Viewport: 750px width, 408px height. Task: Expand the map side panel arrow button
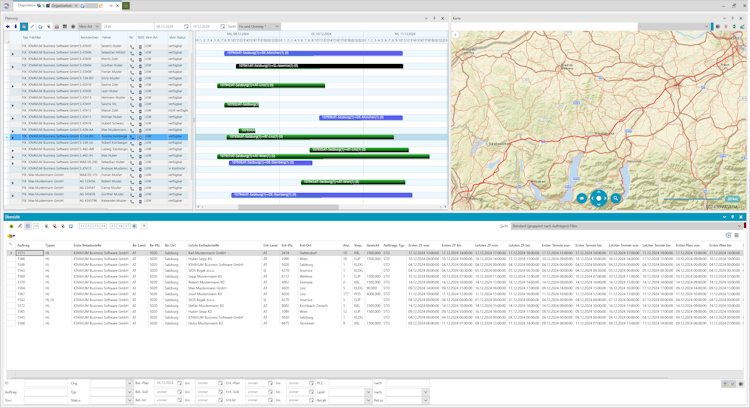[455, 34]
